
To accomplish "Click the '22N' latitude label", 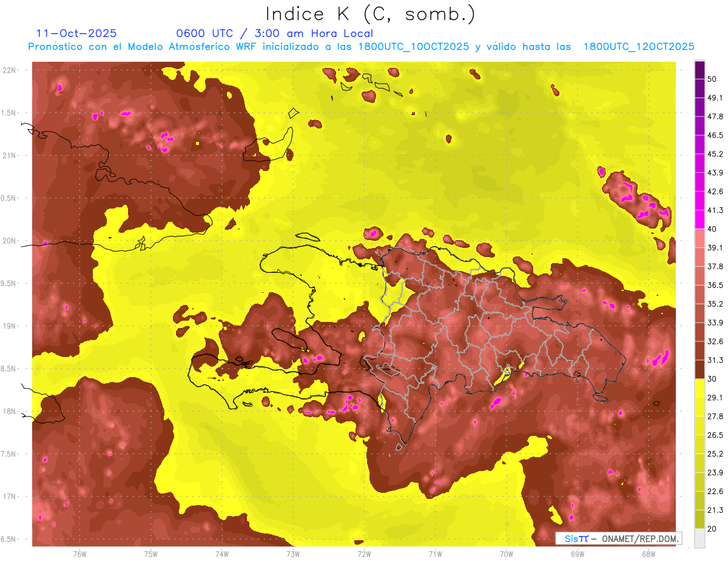I will 10,70.
